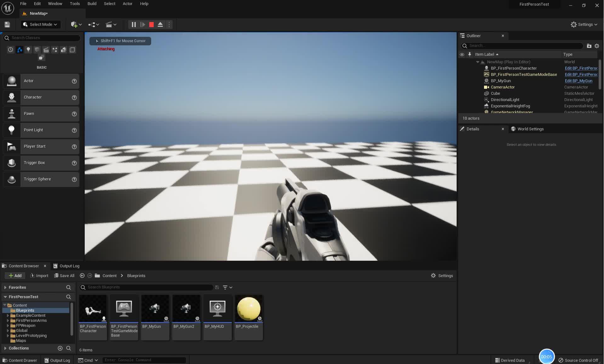604x364 pixels.
Task: Click the green session timer indicator
Action: (547, 356)
